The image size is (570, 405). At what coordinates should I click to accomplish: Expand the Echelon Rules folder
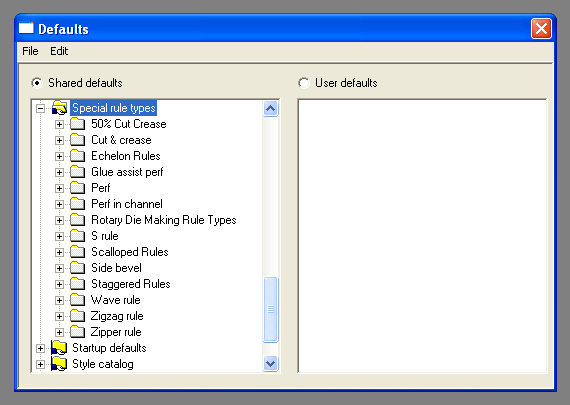(x=59, y=156)
